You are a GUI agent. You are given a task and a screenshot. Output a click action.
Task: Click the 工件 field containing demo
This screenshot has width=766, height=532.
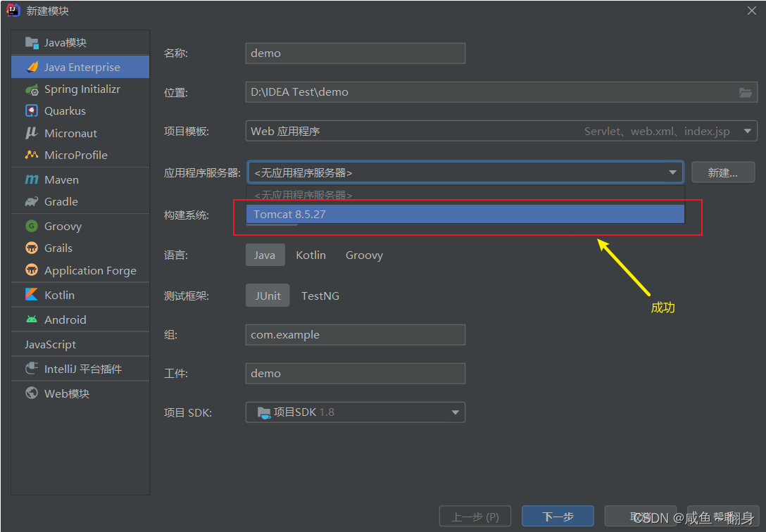pyautogui.click(x=355, y=374)
